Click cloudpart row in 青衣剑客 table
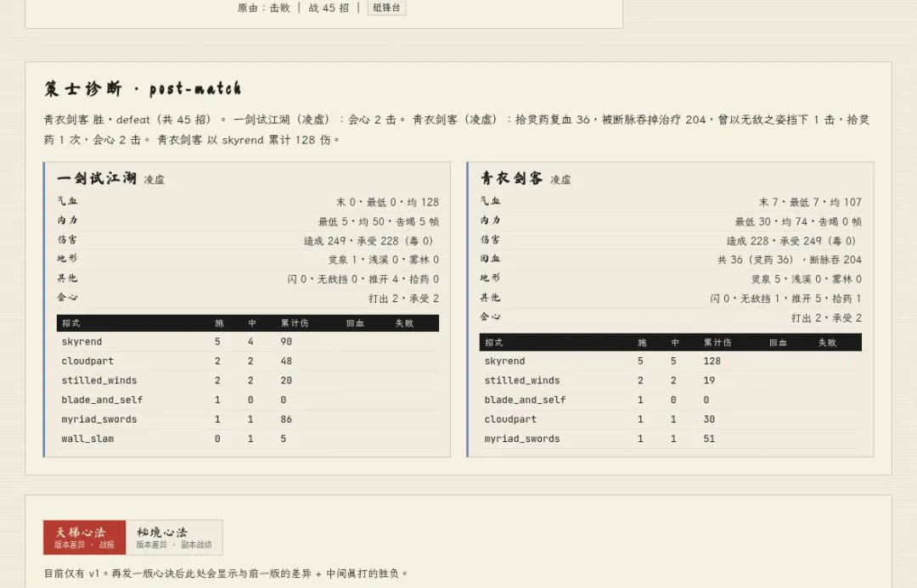 pos(671,419)
